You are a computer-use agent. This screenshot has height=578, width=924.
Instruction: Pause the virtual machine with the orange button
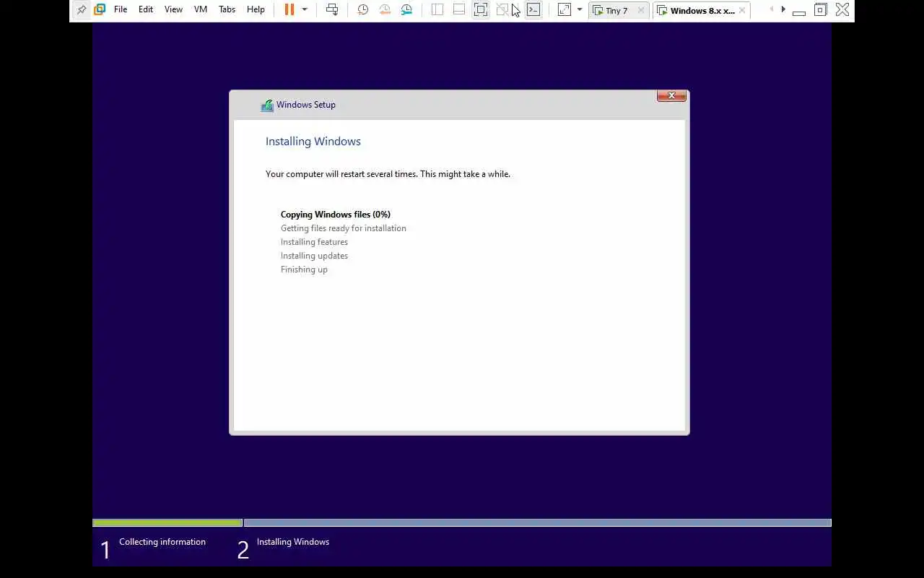[289, 9]
